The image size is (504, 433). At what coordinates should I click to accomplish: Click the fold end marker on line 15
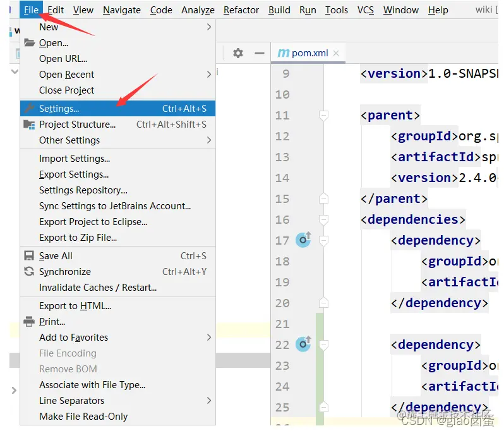click(323, 198)
